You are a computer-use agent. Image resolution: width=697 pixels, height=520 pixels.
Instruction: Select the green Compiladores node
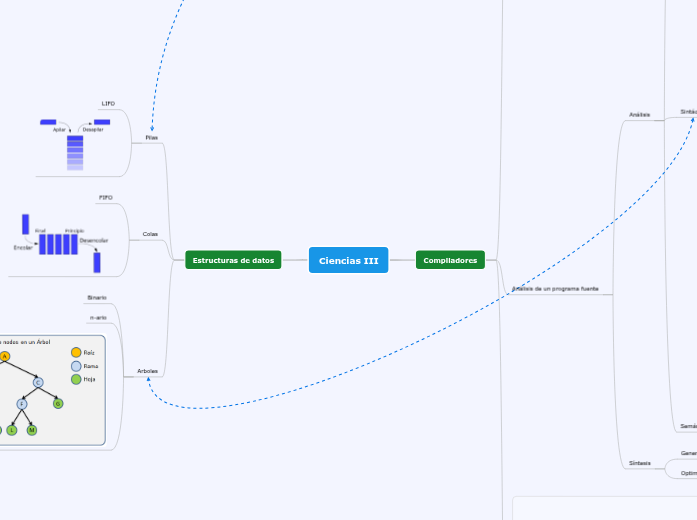coord(450,260)
